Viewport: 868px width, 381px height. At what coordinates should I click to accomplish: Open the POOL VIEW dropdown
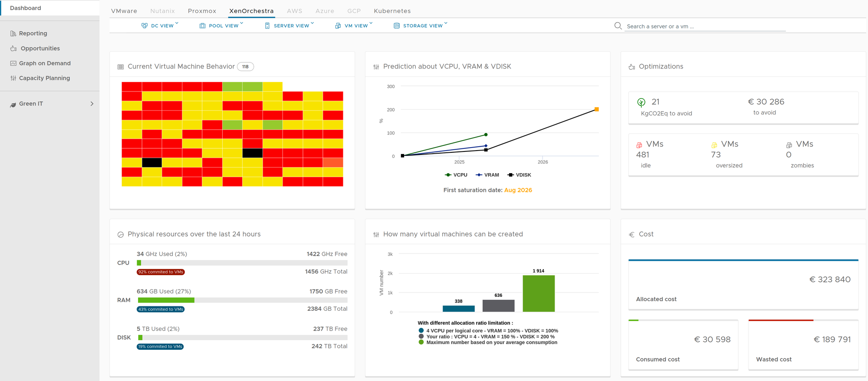click(x=221, y=26)
